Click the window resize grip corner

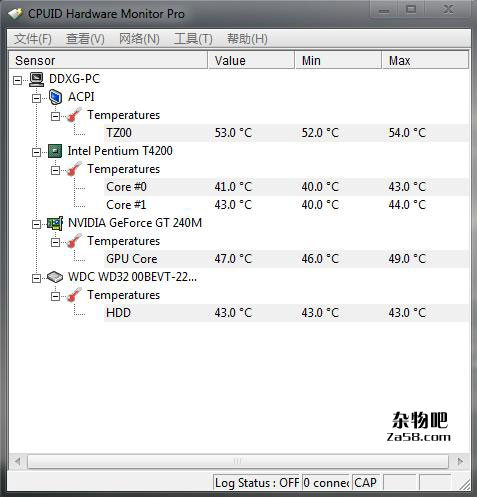pyautogui.click(x=464, y=484)
